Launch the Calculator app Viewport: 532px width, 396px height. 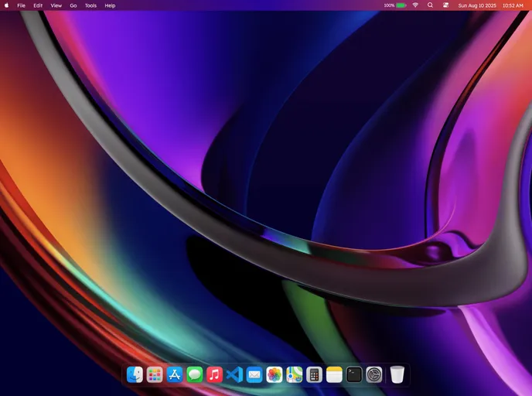[314, 375]
